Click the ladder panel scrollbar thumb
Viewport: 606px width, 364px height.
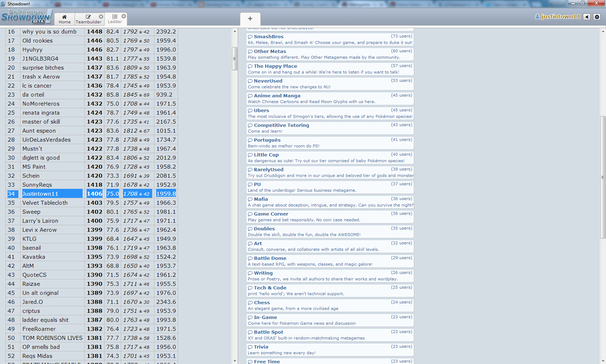[x=234, y=58]
